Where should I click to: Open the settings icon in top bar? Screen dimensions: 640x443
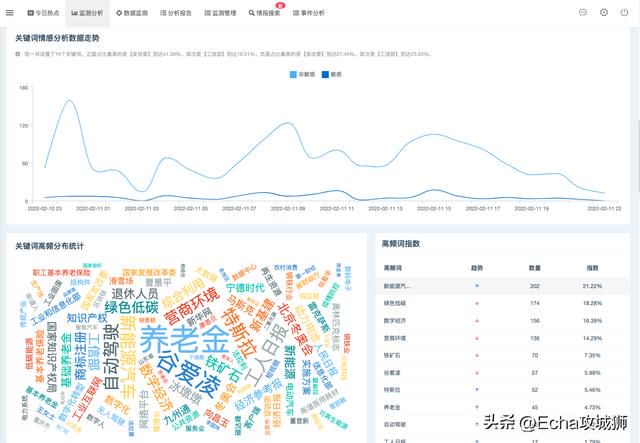604,12
